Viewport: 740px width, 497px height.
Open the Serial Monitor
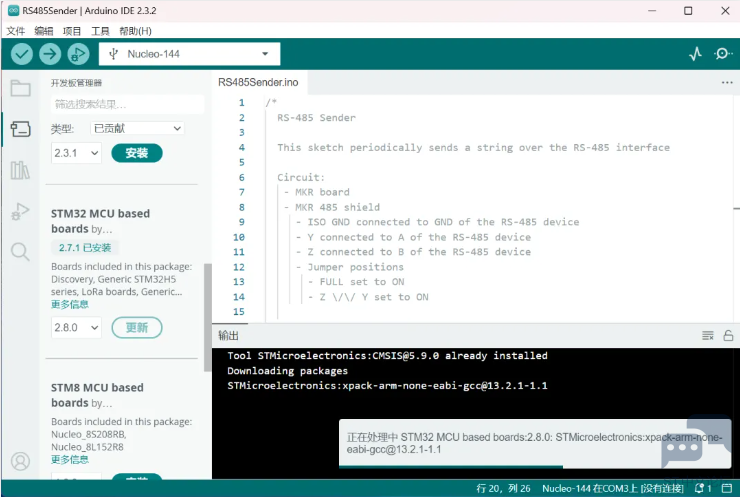723,54
